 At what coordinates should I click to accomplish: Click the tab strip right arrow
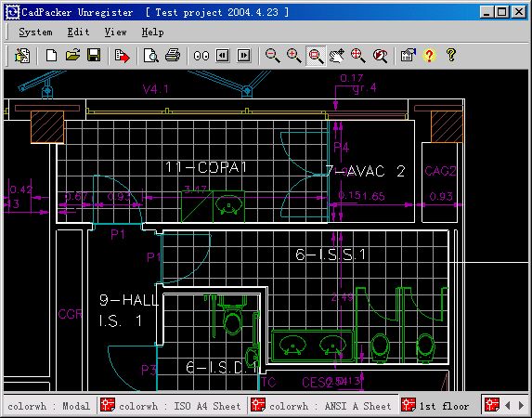pos(522,405)
